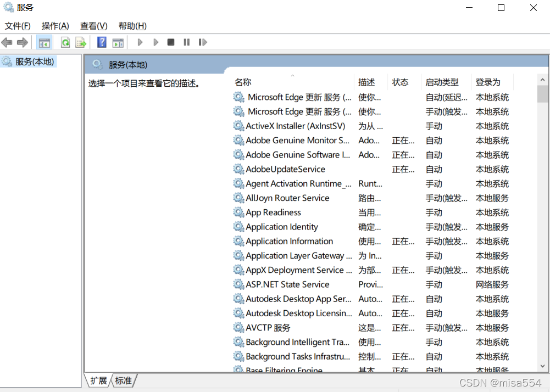Click 手动 startup type of App Readiness
550x392 pixels.
434,212
